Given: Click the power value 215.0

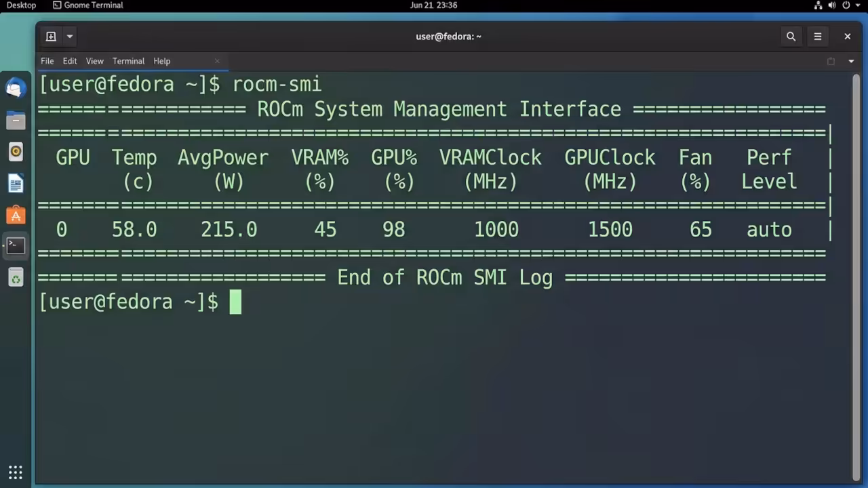Looking at the screenshot, I should point(229,230).
